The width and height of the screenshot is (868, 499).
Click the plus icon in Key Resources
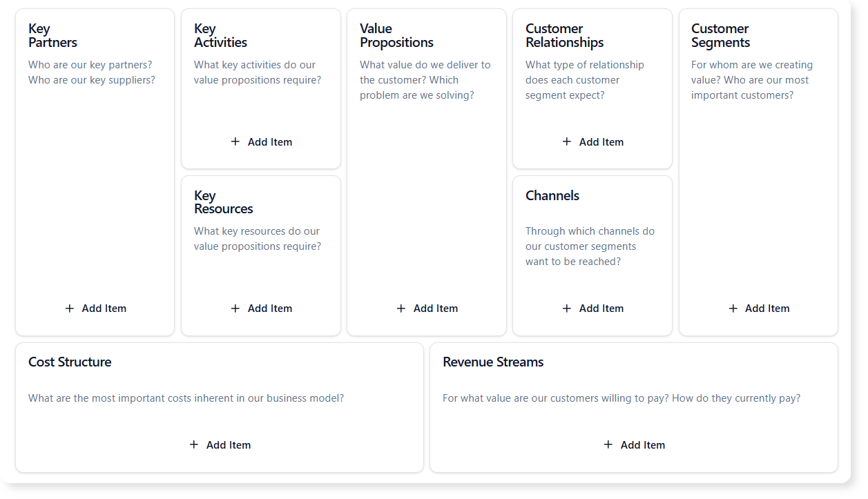[235, 309]
